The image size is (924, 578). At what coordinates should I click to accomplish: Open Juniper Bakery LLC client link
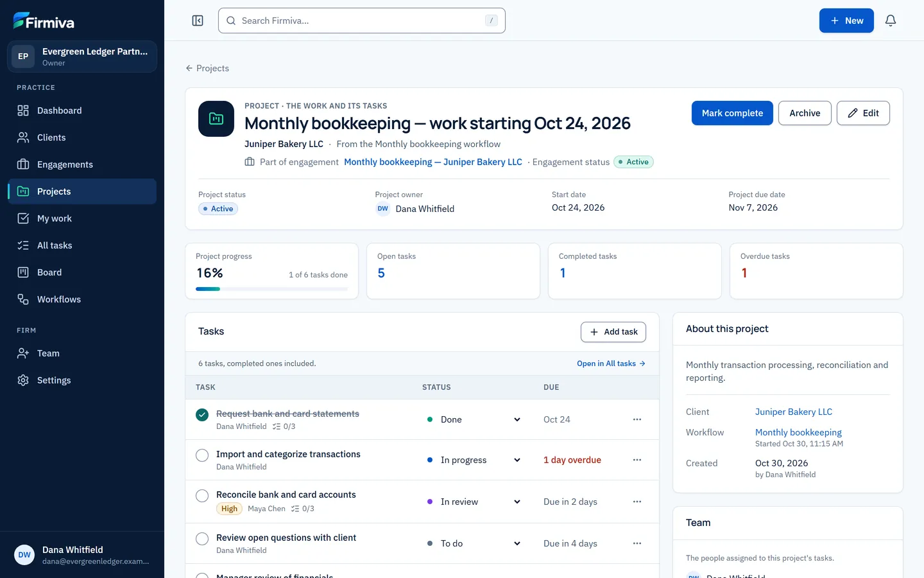point(794,412)
